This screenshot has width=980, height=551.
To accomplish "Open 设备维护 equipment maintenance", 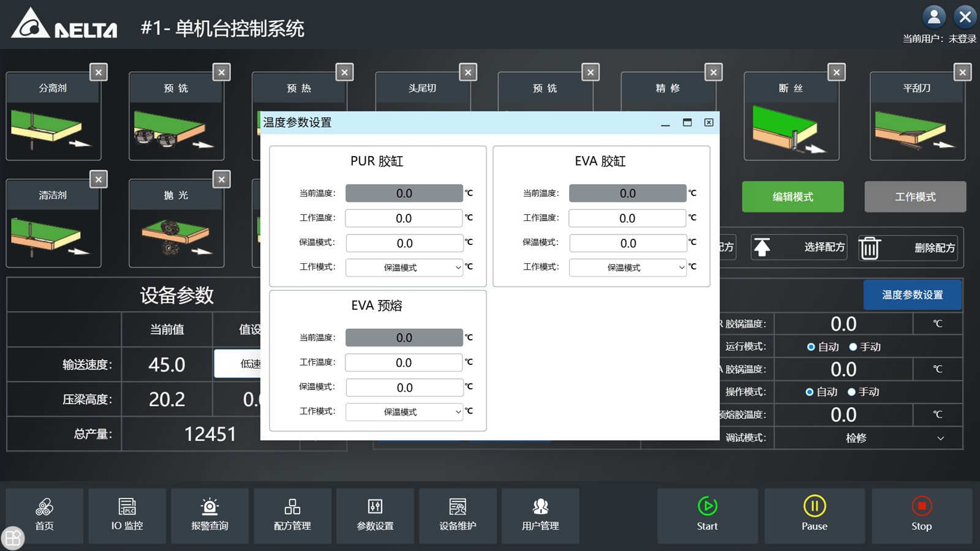I will [x=458, y=515].
